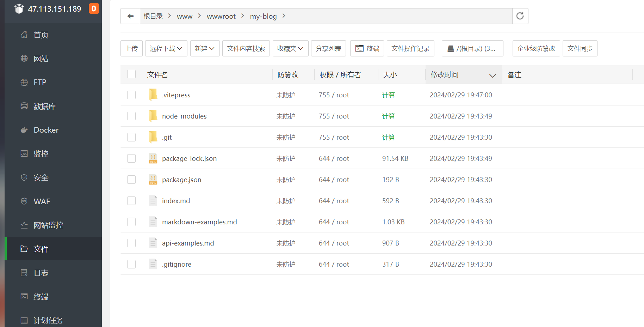The height and width of the screenshot is (327, 644).
Task: Expand the 远程下载 dropdown
Action: point(166,48)
